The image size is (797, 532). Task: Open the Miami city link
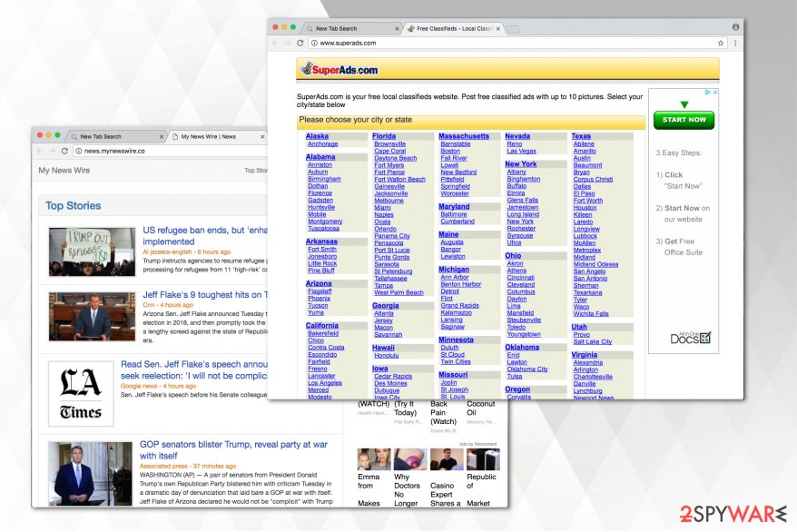383,208
